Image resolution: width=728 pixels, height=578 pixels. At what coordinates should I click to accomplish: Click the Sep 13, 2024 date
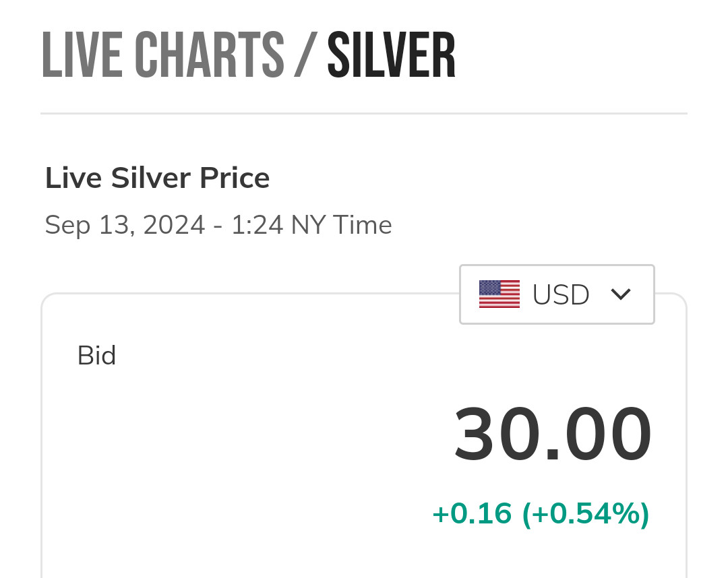(125, 225)
